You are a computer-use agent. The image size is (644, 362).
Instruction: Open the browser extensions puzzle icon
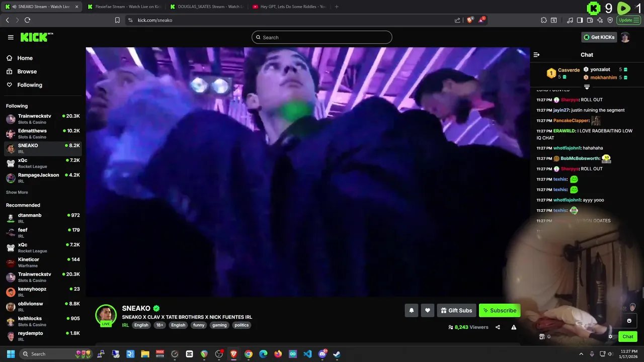(544, 20)
